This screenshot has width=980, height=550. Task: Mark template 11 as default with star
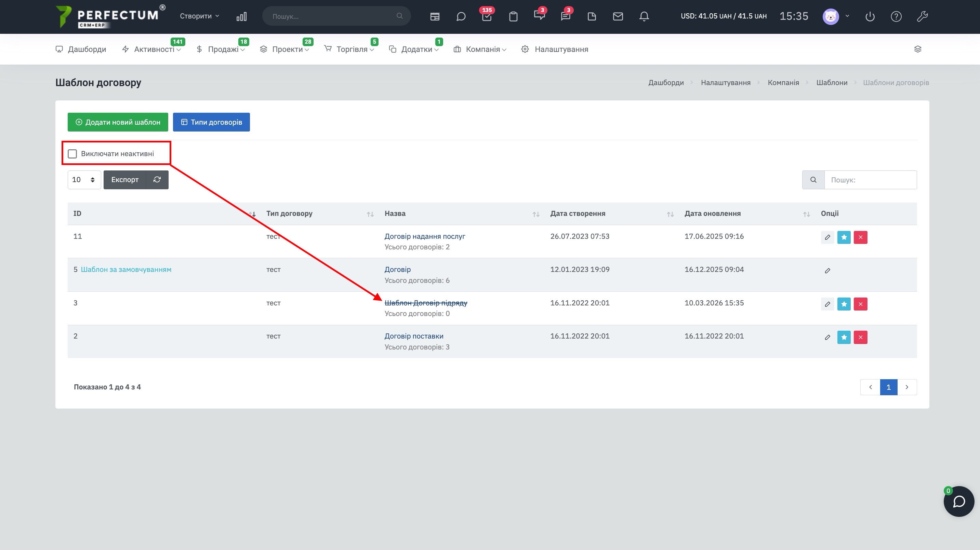click(x=844, y=237)
